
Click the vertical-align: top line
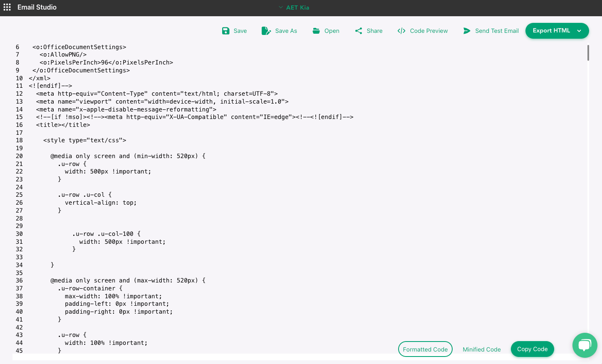pos(101,203)
